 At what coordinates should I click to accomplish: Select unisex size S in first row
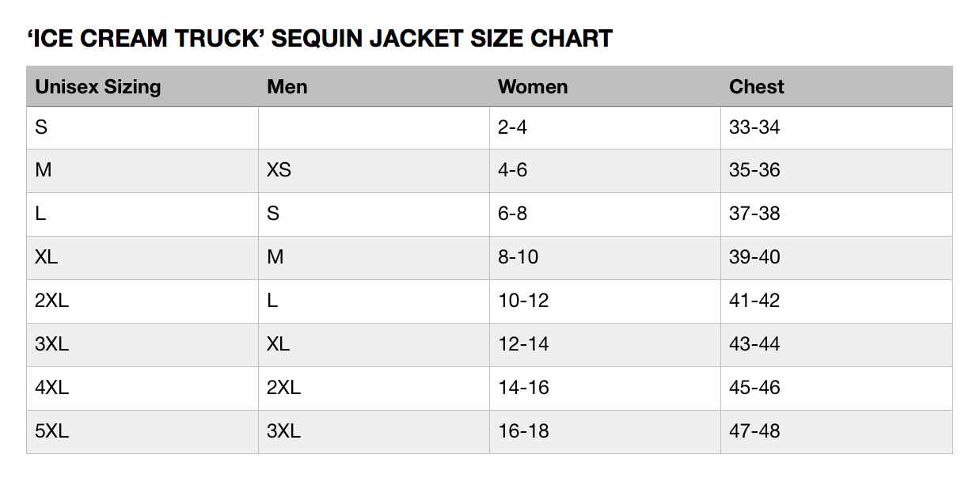[x=41, y=127]
